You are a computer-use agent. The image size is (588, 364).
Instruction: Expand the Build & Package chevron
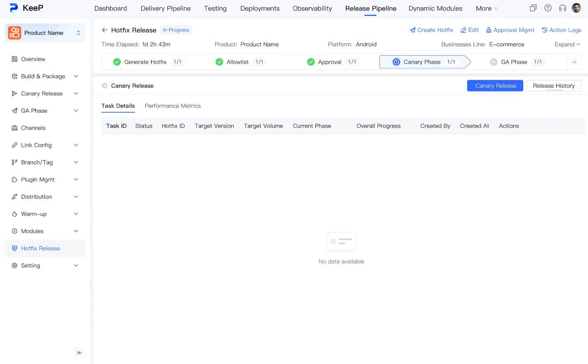coord(76,76)
